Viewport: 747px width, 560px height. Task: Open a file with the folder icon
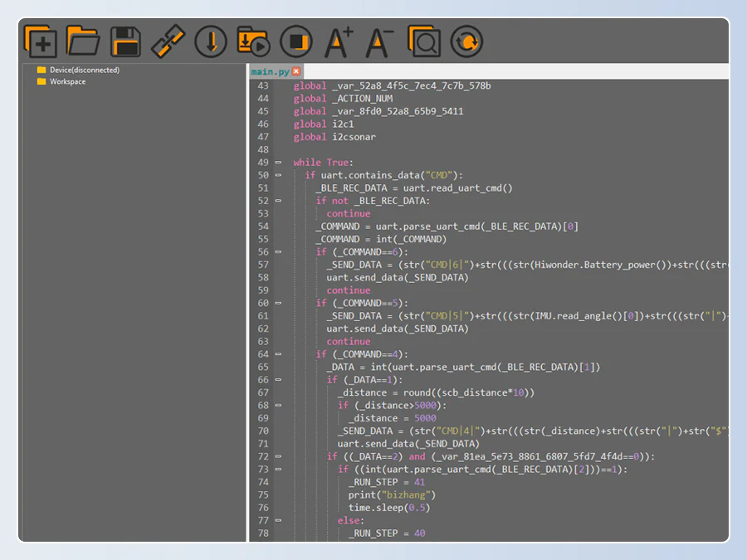(x=83, y=41)
